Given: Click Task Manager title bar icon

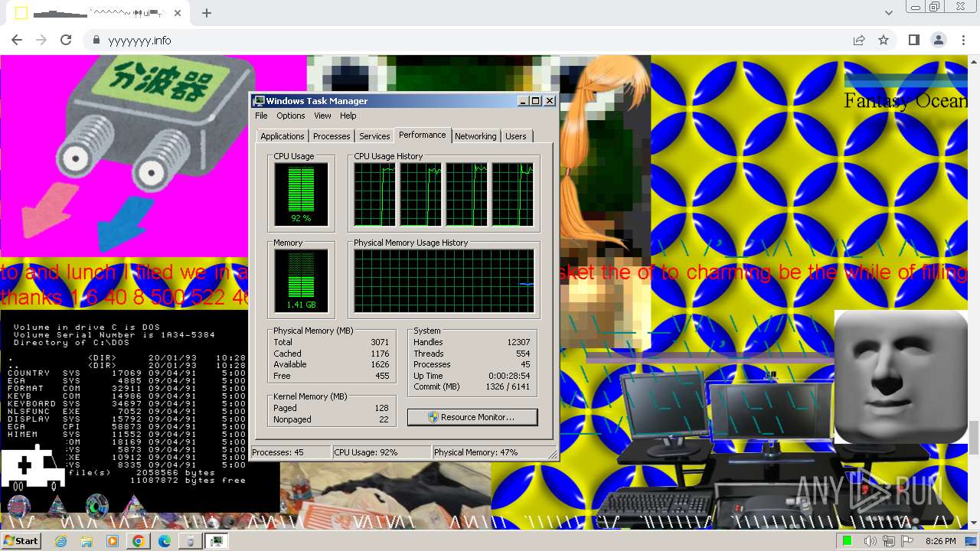Looking at the screenshot, I should [259, 101].
